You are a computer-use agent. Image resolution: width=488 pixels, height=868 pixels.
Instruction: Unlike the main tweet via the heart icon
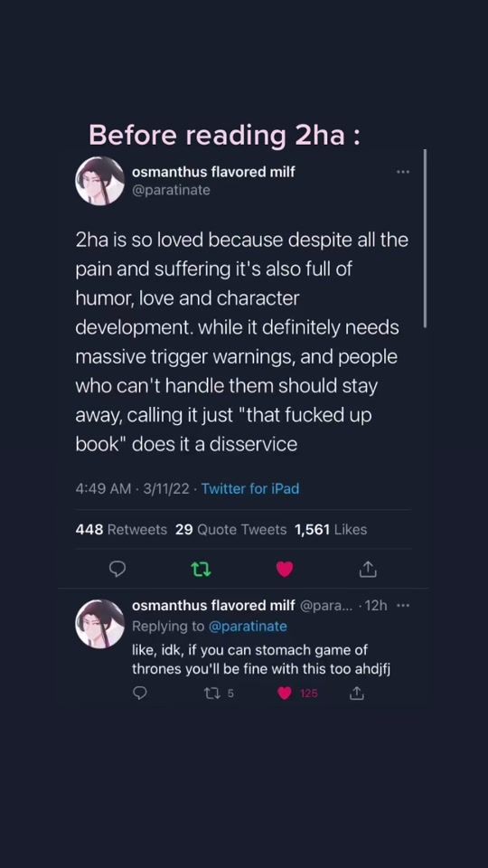pyautogui.click(x=285, y=569)
